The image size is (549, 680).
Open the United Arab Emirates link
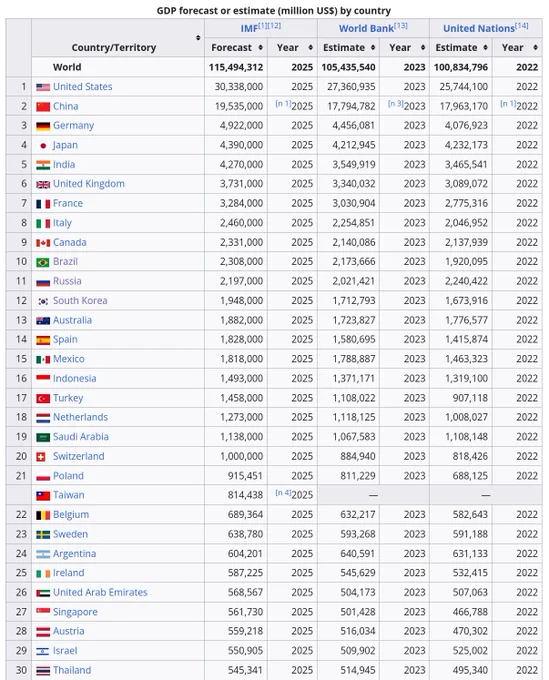pos(100,592)
